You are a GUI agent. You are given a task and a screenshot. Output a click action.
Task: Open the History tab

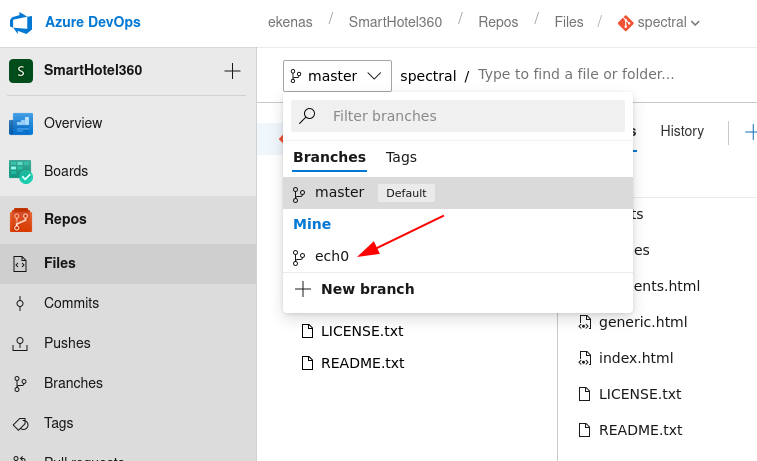[x=681, y=131]
